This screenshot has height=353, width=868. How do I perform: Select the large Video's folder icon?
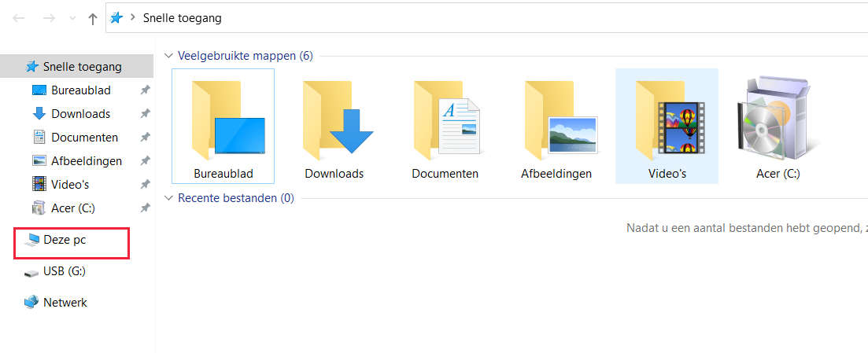pos(667,126)
